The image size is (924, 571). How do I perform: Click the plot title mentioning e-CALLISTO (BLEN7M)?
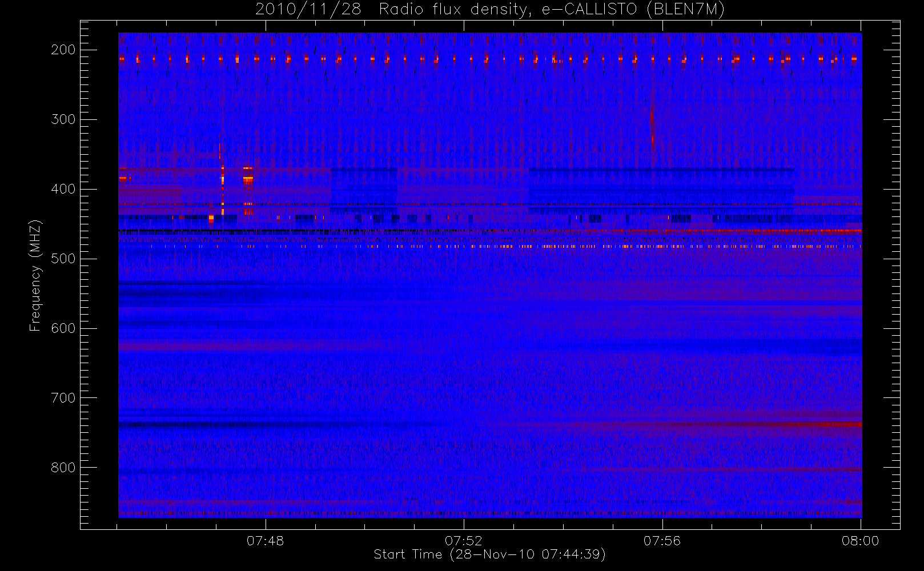(x=490, y=9)
